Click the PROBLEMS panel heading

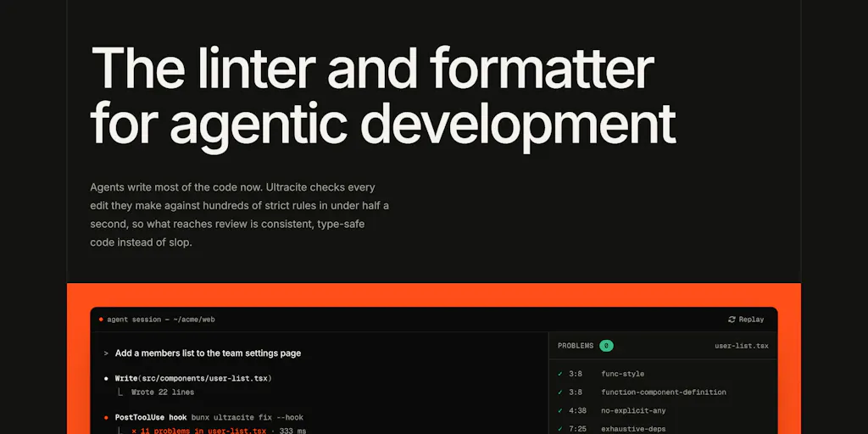tap(576, 346)
